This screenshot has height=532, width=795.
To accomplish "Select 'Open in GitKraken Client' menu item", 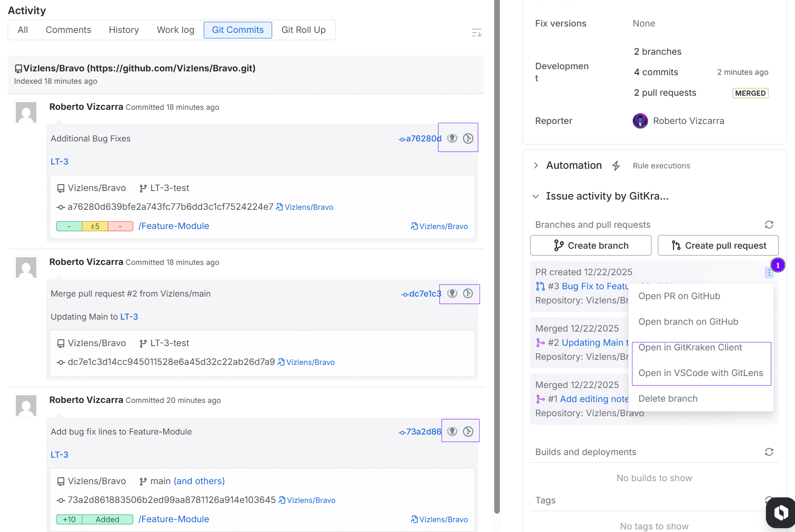I will pyautogui.click(x=690, y=347).
